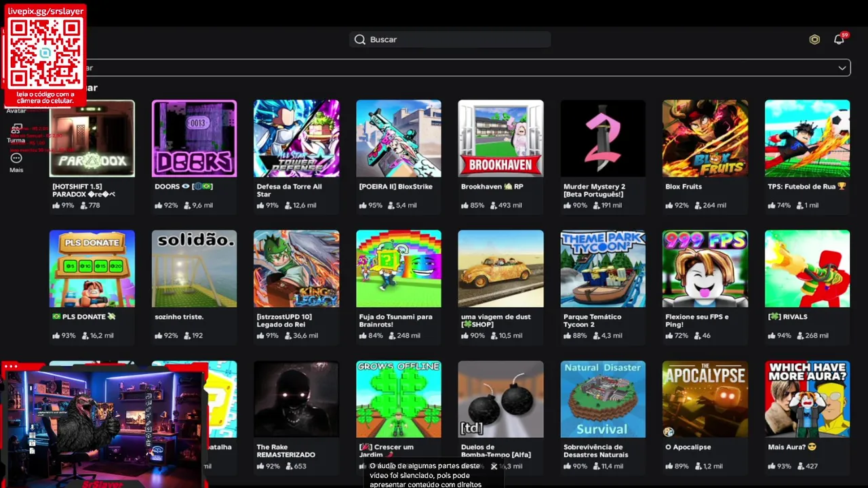
Task: Open Theme Park Tycoon thumbnail
Action: [x=603, y=268]
